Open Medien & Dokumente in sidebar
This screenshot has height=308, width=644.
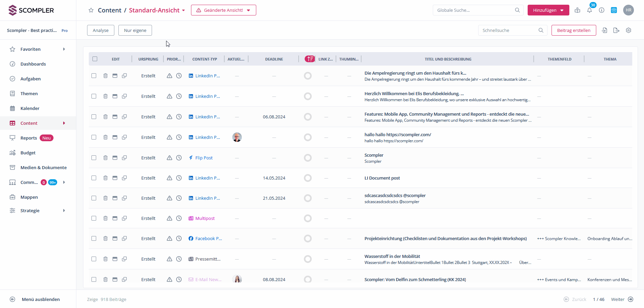point(43,167)
